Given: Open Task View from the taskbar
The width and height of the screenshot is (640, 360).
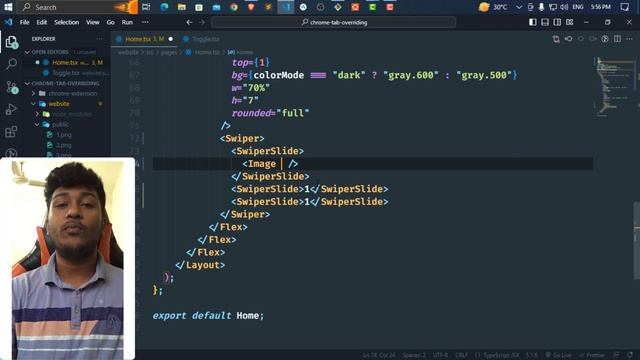Looking at the screenshot, I should point(146,7).
